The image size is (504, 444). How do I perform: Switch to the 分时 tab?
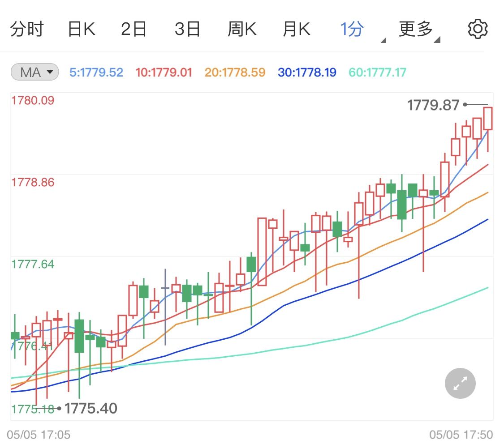(27, 29)
